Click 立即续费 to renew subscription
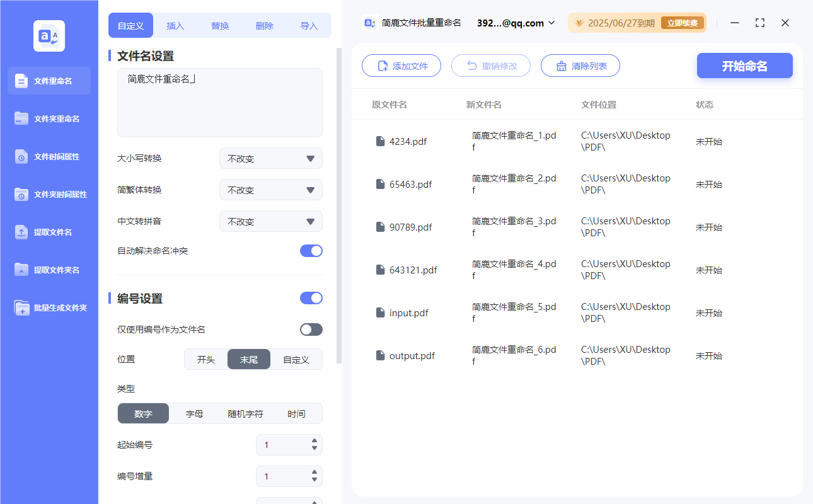The height and width of the screenshot is (504, 813). (682, 22)
